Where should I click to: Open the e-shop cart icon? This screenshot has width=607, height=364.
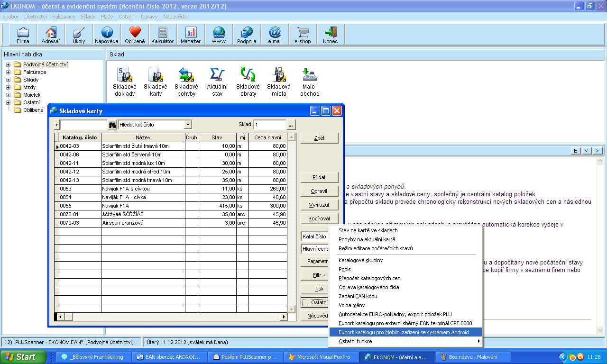[303, 35]
